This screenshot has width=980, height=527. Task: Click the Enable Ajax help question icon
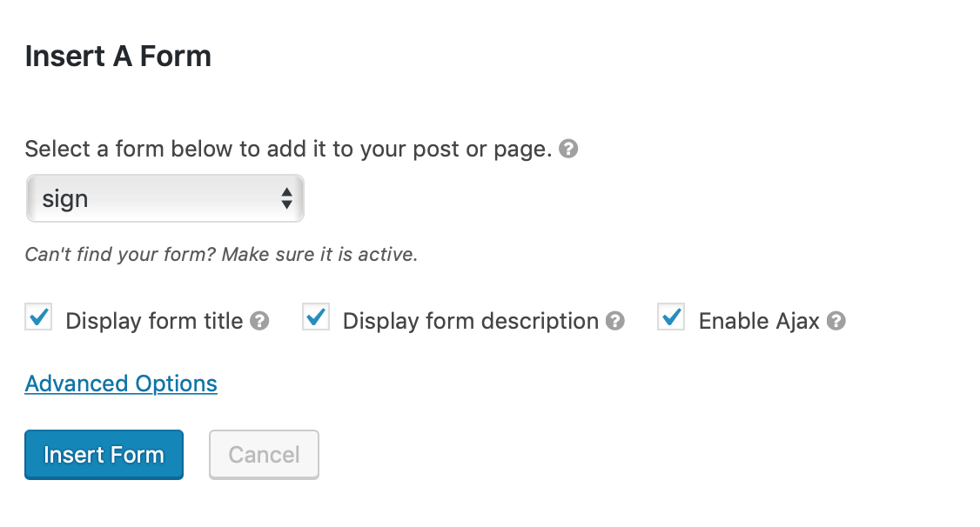(x=836, y=321)
